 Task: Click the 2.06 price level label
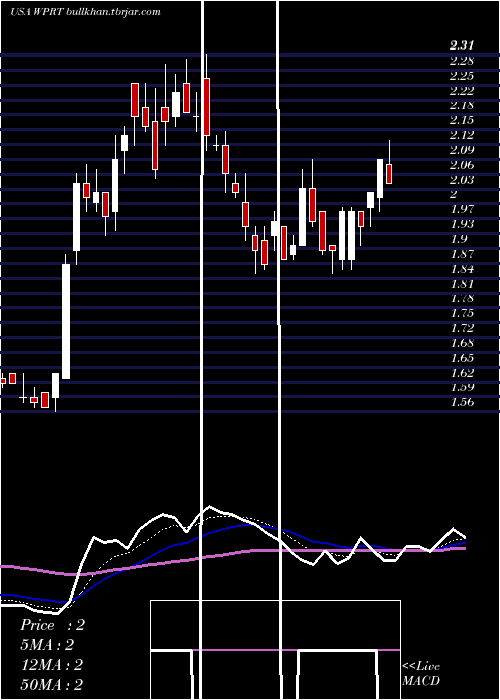[462, 165]
